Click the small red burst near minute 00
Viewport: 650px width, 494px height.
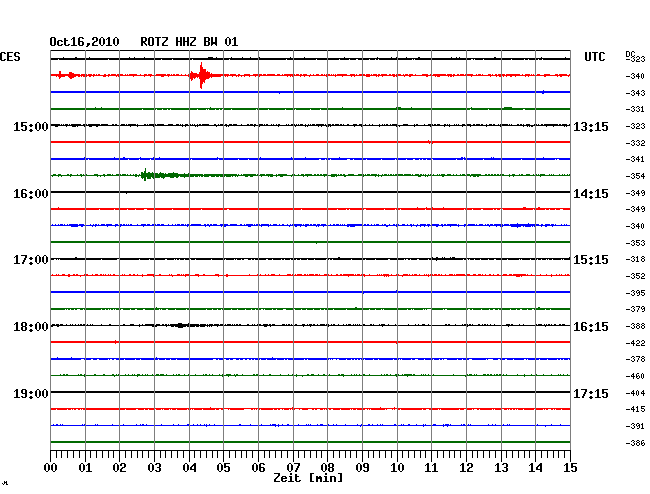pos(67,75)
